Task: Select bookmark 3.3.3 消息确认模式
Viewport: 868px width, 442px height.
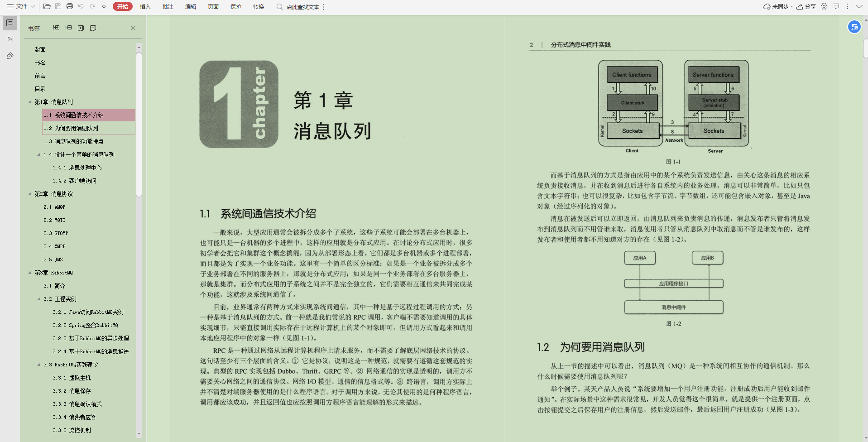Action: pos(77,404)
